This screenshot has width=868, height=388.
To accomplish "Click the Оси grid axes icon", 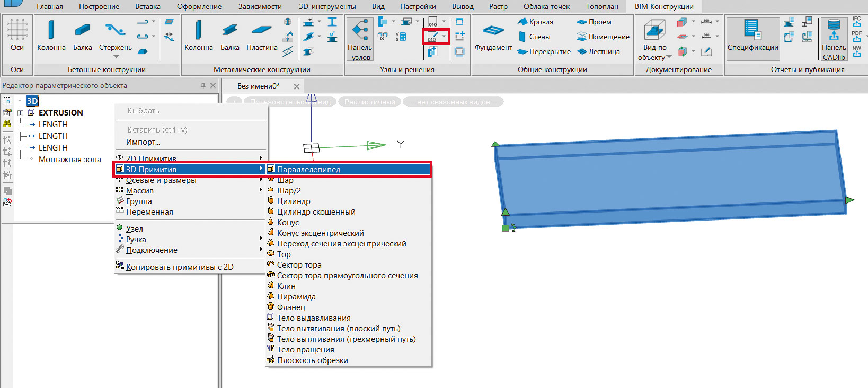I will tap(17, 30).
